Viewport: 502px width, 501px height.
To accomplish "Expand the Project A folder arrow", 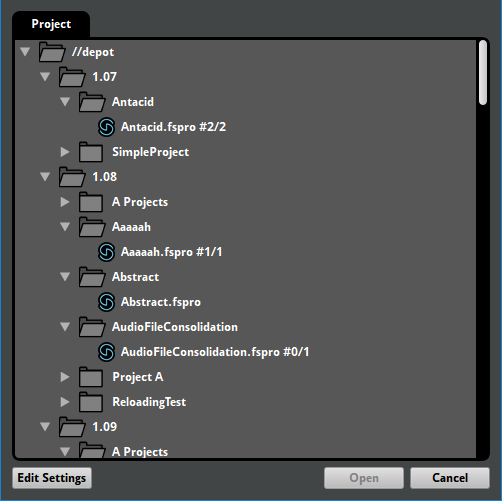I will click(65, 377).
